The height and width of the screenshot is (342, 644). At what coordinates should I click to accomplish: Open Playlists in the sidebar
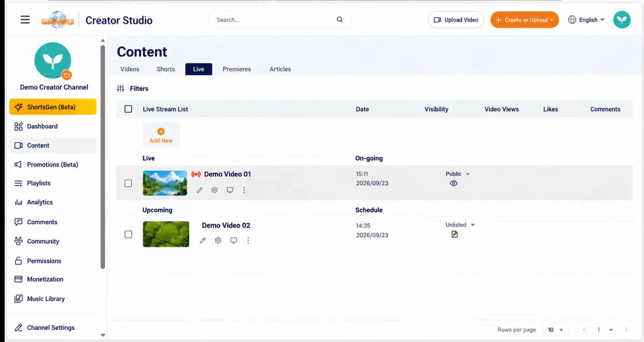[x=53, y=183]
